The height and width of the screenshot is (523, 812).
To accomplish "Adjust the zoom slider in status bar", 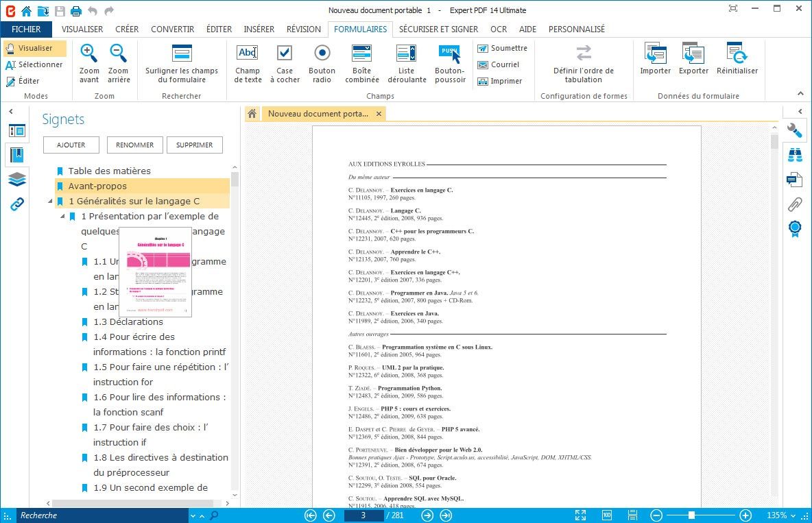I will tap(691, 515).
